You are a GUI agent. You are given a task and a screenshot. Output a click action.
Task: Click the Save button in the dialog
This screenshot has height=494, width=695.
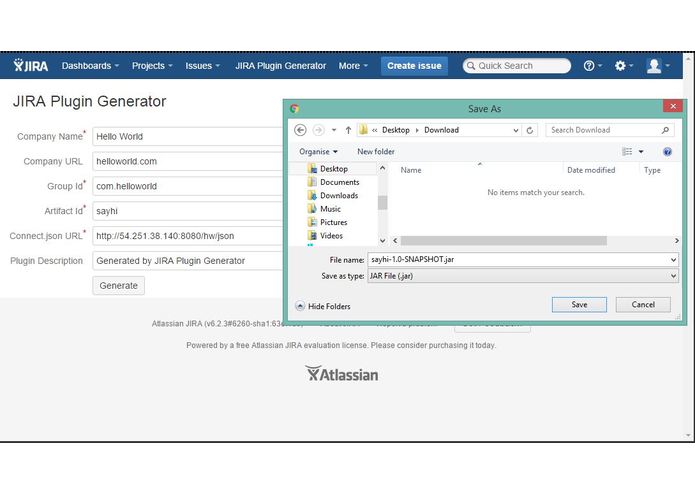(x=579, y=304)
